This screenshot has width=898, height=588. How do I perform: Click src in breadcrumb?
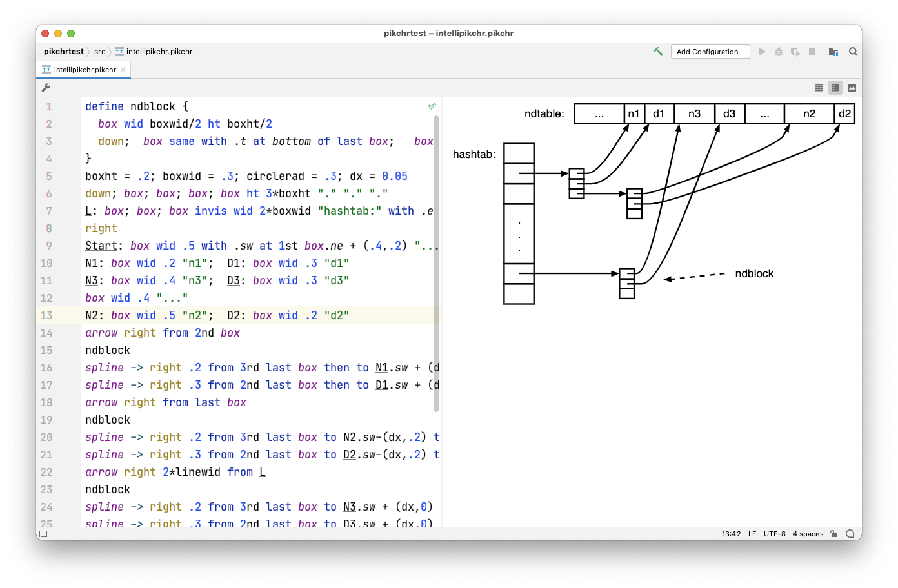click(100, 52)
